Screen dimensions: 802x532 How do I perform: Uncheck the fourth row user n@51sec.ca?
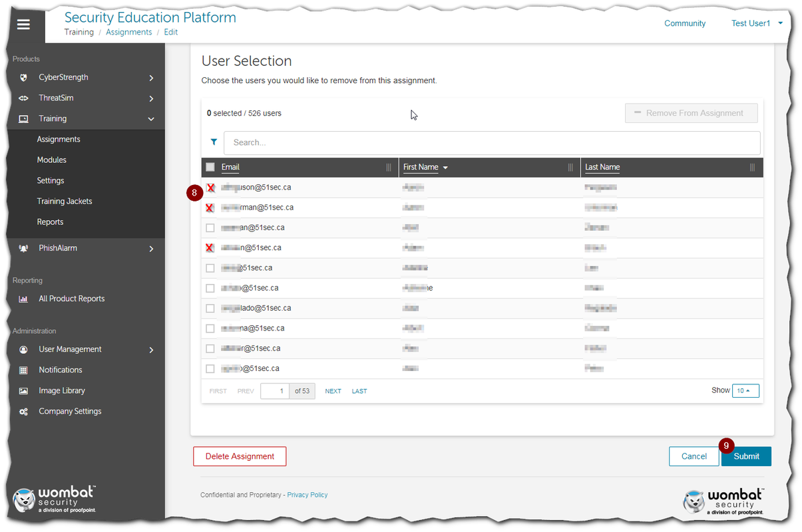coord(210,248)
